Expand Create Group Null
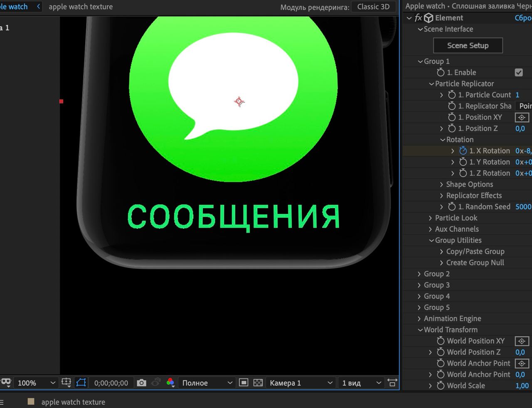 [442, 263]
